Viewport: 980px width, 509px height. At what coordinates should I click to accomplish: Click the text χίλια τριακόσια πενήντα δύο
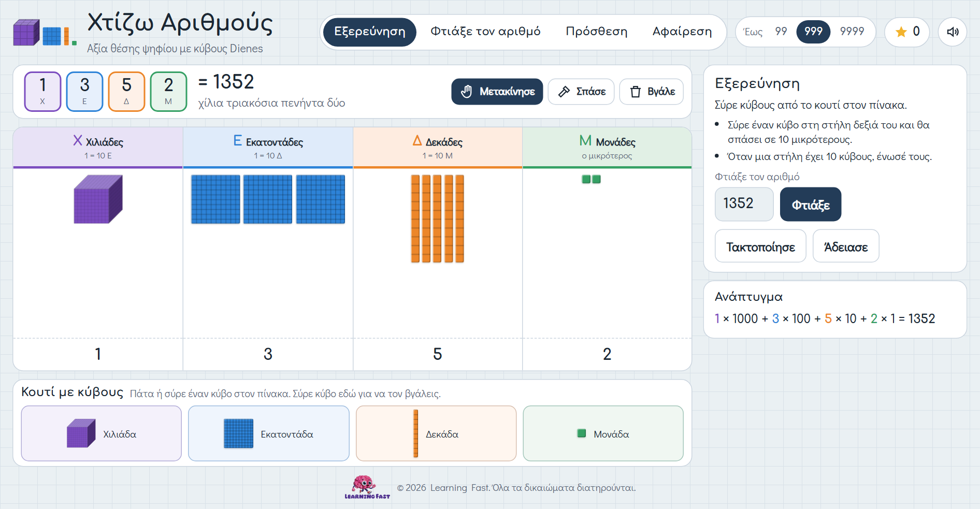tap(271, 103)
